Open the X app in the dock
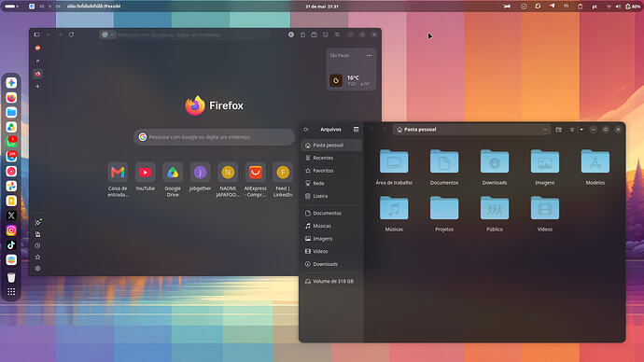The image size is (644, 362). pos(11,216)
